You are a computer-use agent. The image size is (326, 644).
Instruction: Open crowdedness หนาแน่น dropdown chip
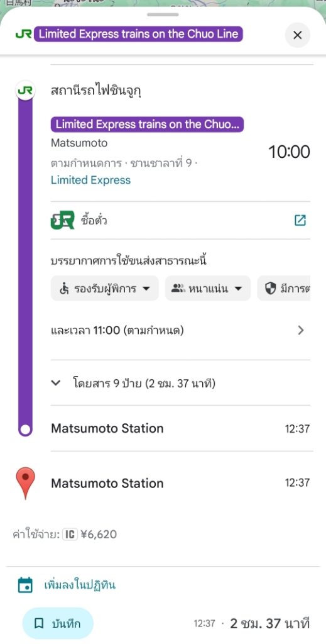pyautogui.click(x=208, y=288)
